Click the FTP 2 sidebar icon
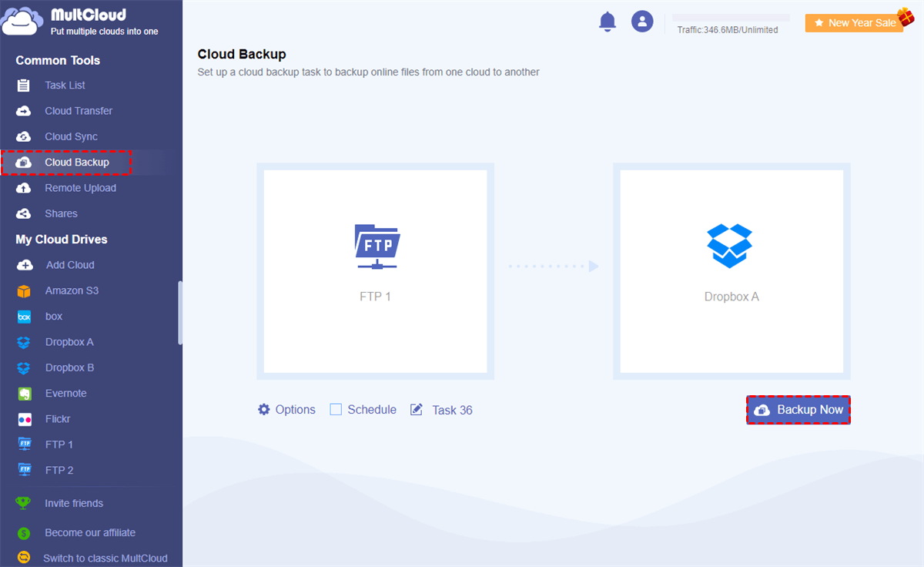The image size is (924, 567). tap(24, 470)
